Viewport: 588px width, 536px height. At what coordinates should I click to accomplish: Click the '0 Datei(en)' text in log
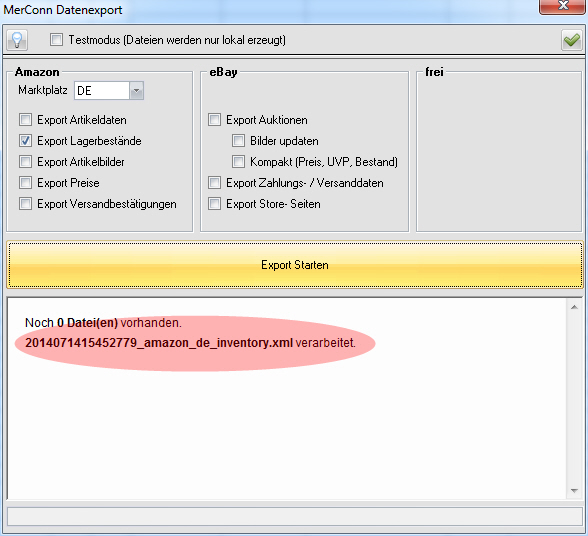pyautogui.click(x=87, y=323)
